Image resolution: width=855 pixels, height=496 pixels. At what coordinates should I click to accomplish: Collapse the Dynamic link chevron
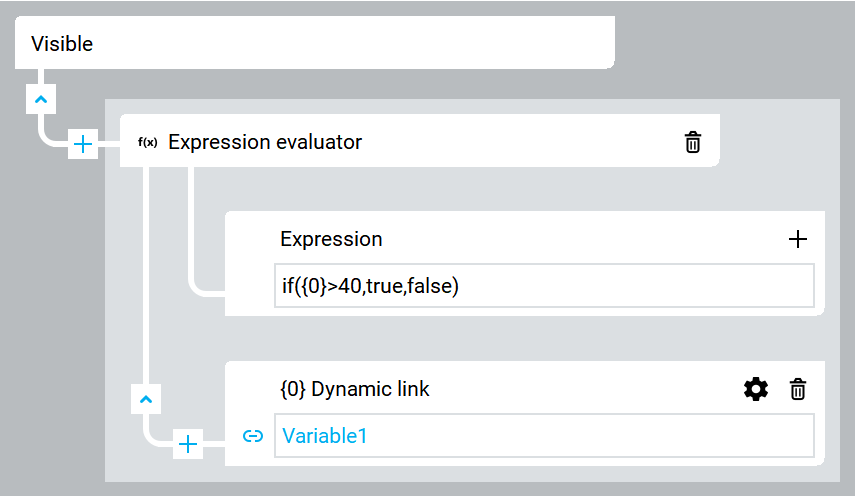click(x=146, y=400)
